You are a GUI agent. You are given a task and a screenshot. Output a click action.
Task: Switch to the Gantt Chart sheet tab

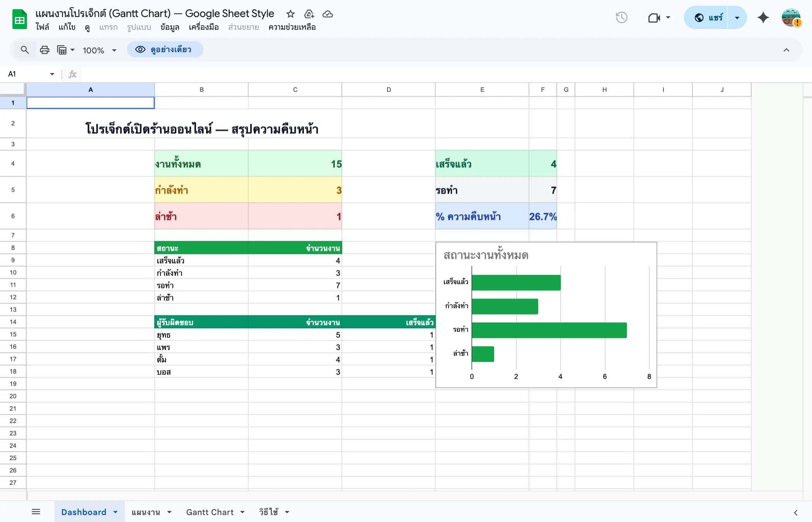click(x=210, y=511)
